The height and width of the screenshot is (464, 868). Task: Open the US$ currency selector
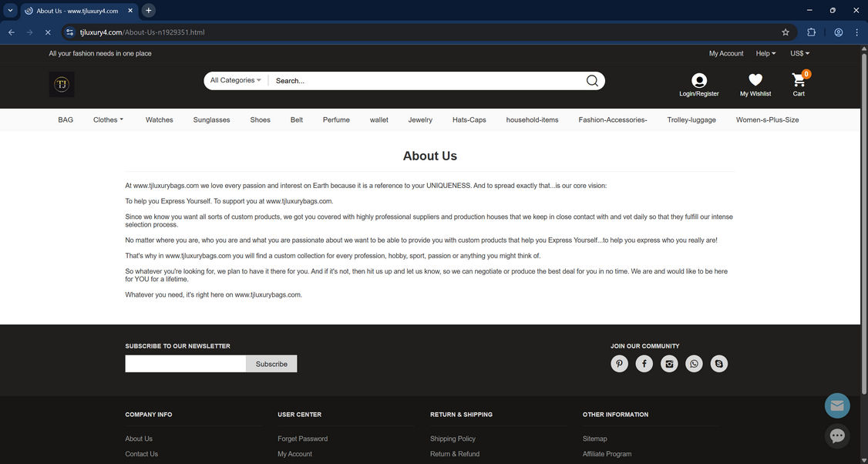pos(799,53)
